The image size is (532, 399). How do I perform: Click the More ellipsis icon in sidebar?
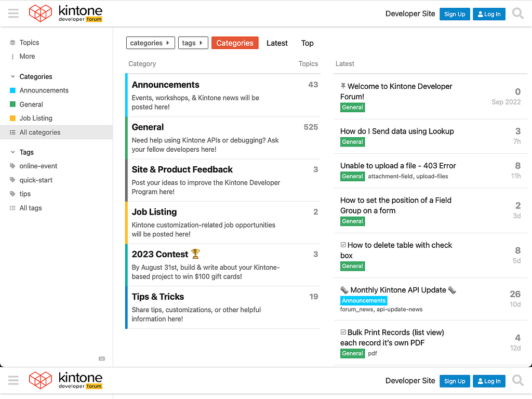pyautogui.click(x=13, y=57)
